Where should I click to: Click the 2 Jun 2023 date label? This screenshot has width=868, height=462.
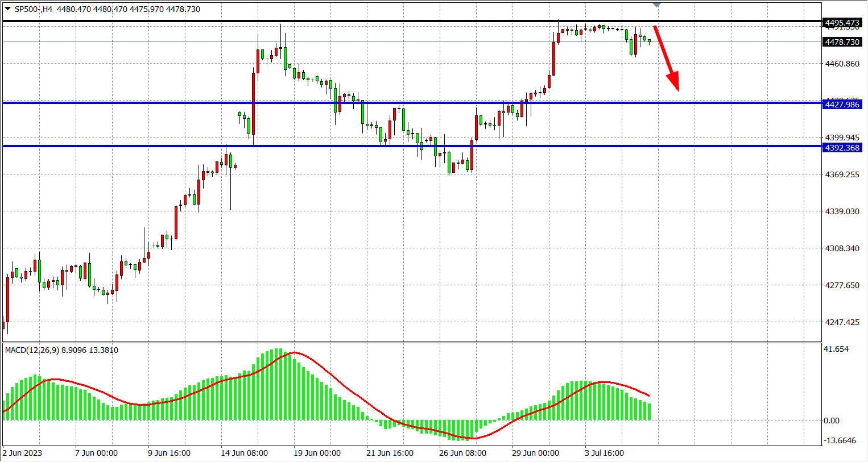(22, 453)
